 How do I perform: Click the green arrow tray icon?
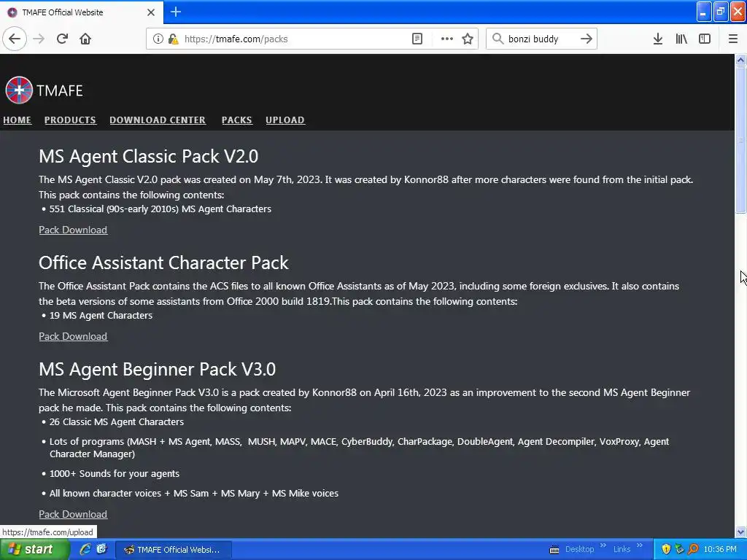click(x=679, y=549)
